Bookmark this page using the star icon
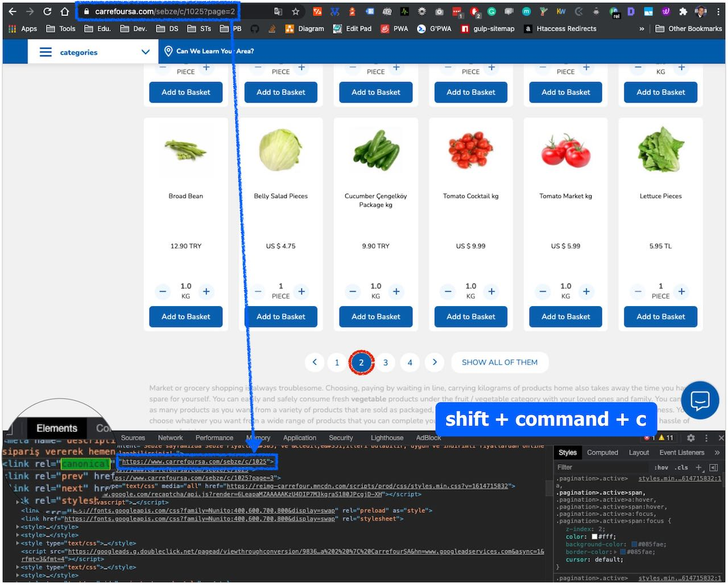728x585 pixels. pos(296,11)
